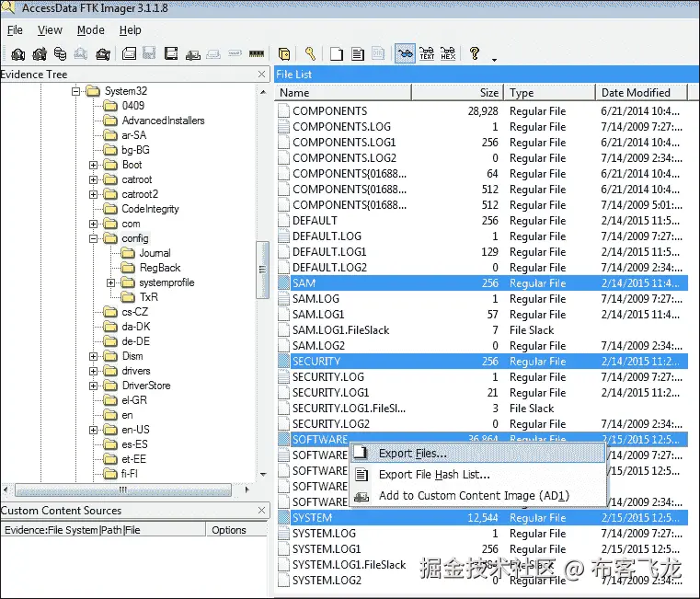Click the Evidence Tree vertical scrollbar thumb
The width and height of the screenshot is (700, 599).
(262, 270)
